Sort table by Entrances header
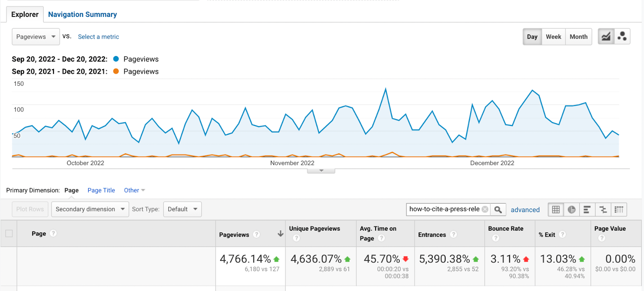The height and width of the screenshot is (291, 644). tap(432, 235)
